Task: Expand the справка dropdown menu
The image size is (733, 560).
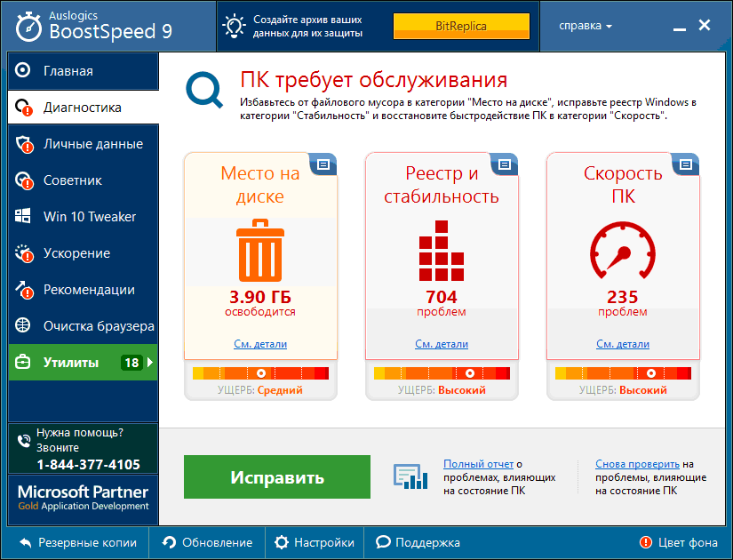Action: [586, 26]
